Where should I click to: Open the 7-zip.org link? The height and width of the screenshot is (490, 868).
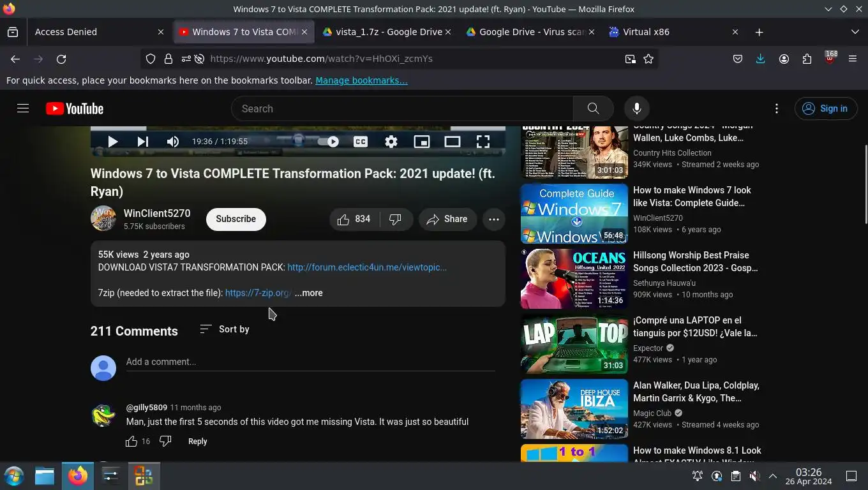pos(258,293)
